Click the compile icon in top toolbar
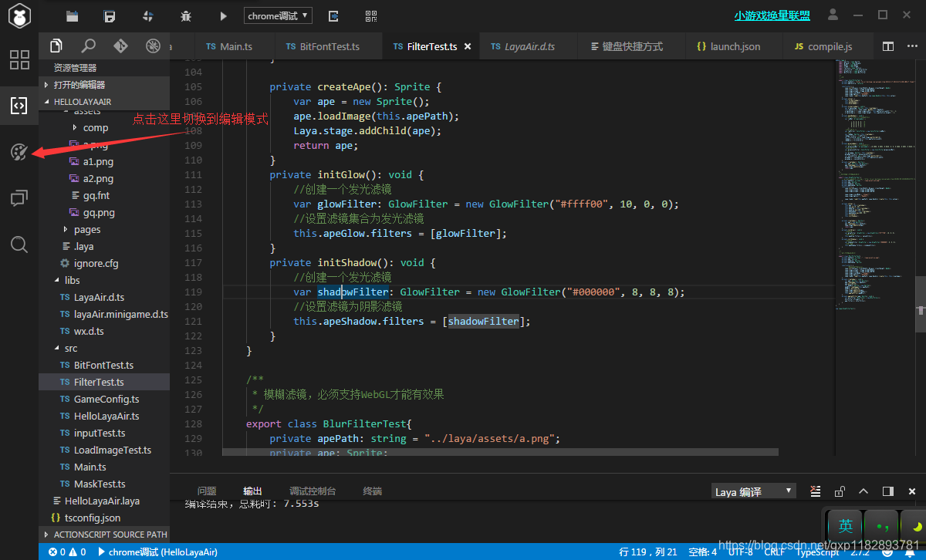This screenshot has height=560, width=926. (147, 15)
